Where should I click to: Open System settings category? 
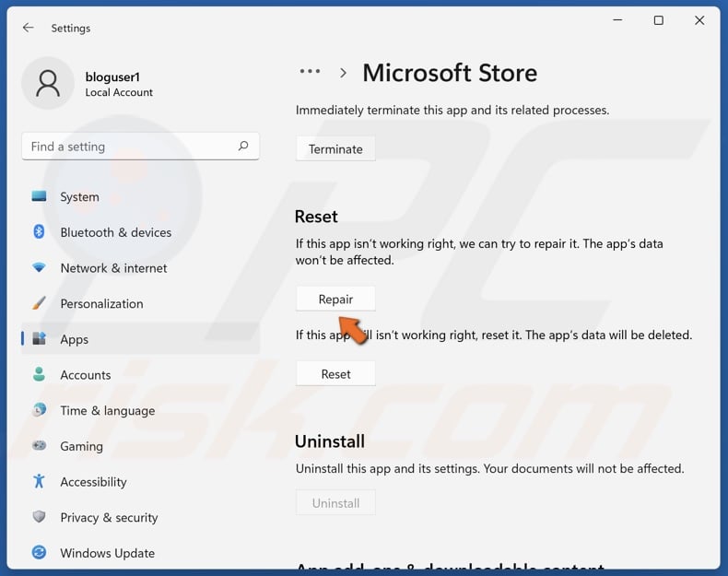(x=79, y=197)
